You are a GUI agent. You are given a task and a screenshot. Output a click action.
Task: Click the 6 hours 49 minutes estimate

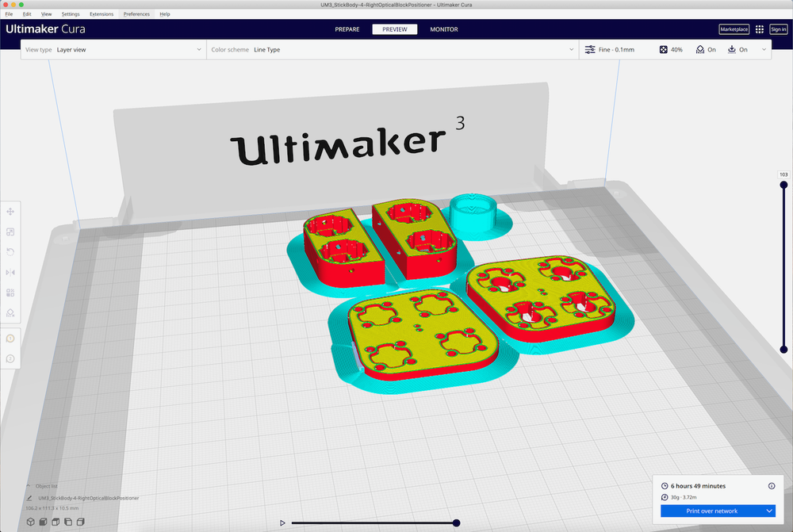click(698, 486)
